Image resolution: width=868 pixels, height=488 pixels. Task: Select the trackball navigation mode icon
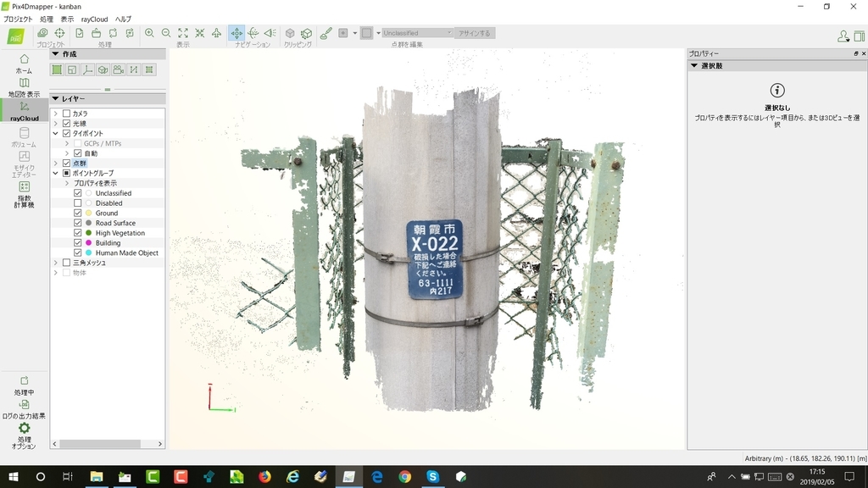(253, 33)
